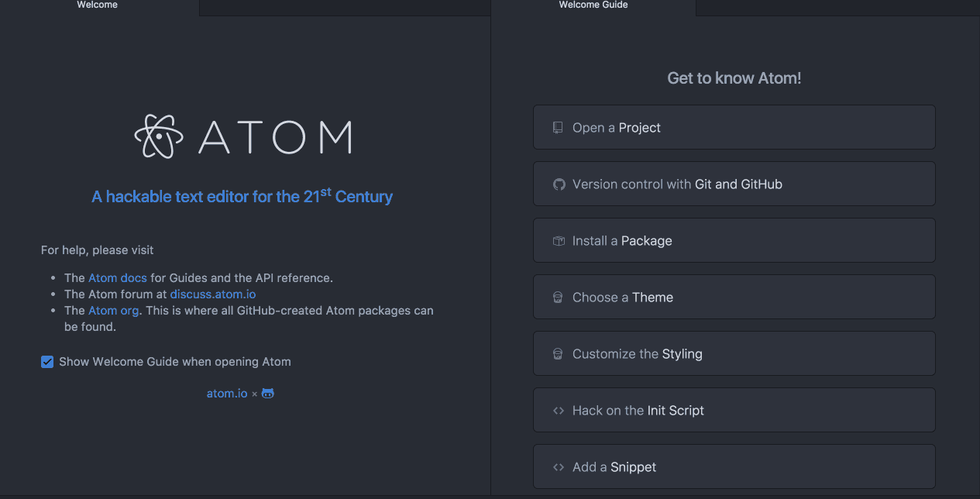This screenshot has width=980, height=499.
Task: Expand the Customize the Styling section
Action: pos(734,353)
